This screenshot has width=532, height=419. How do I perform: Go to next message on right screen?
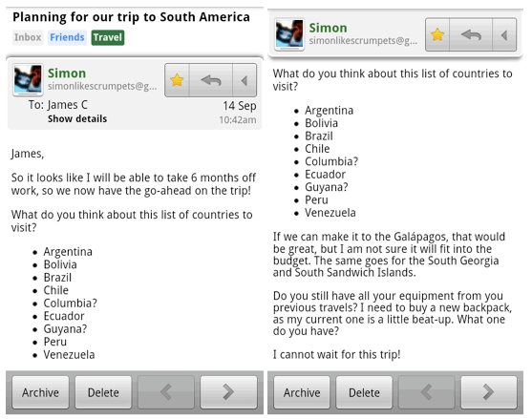[x=489, y=392]
